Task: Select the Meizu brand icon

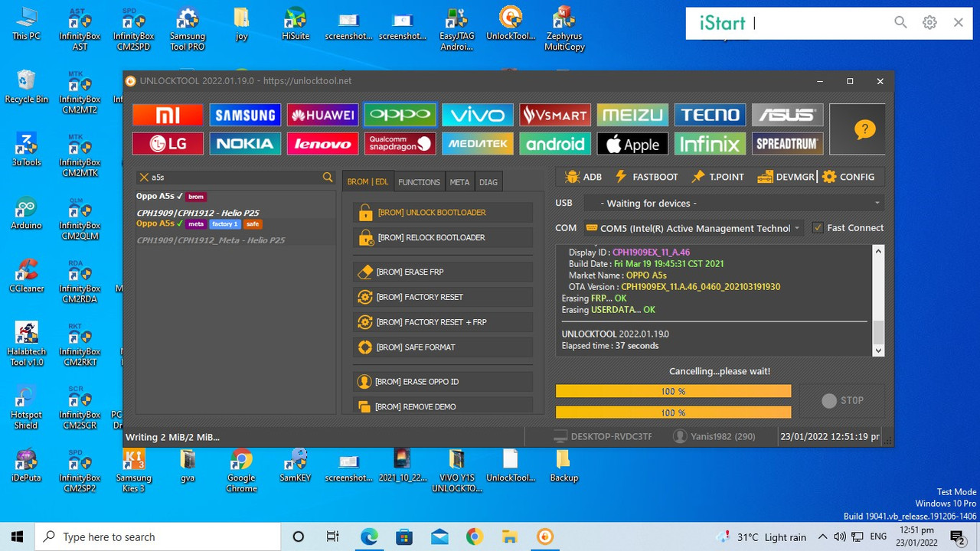Action: click(x=632, y=115)
